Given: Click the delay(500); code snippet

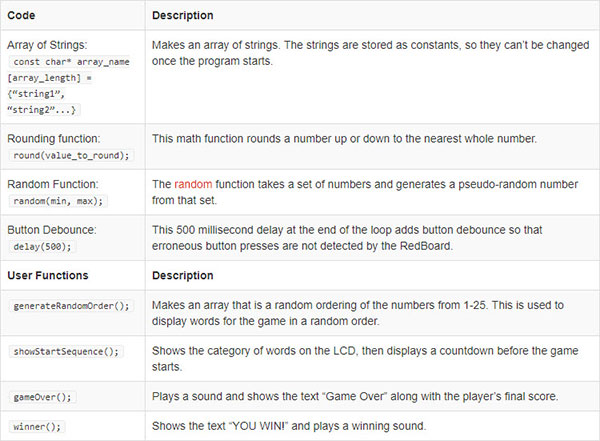Looking at the screenshot, I should pyautogui.click(x=42, y=247).
